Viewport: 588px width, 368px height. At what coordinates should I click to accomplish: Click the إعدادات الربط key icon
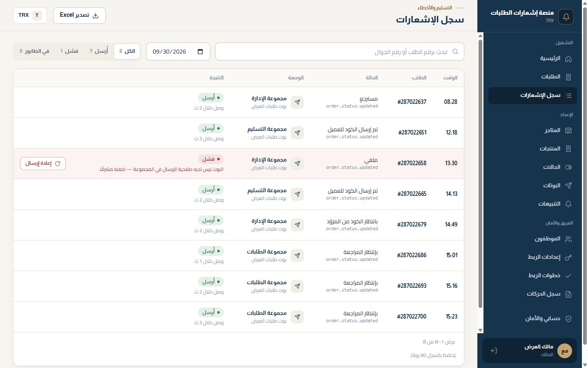568,257
